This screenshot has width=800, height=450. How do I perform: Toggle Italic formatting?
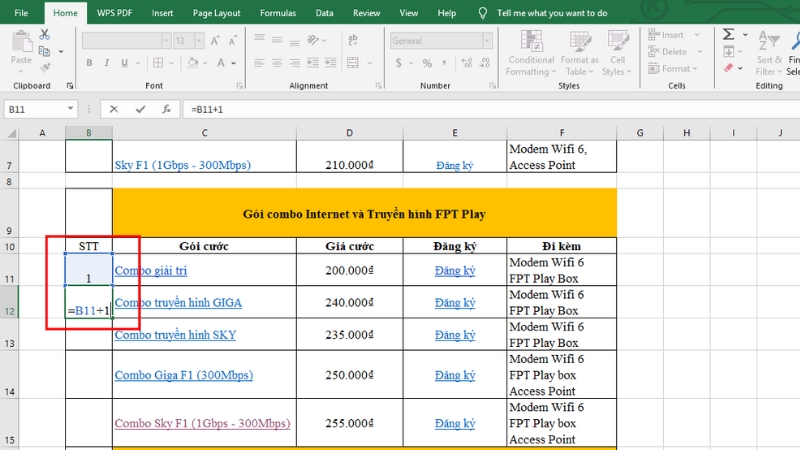tap(106, 63)
